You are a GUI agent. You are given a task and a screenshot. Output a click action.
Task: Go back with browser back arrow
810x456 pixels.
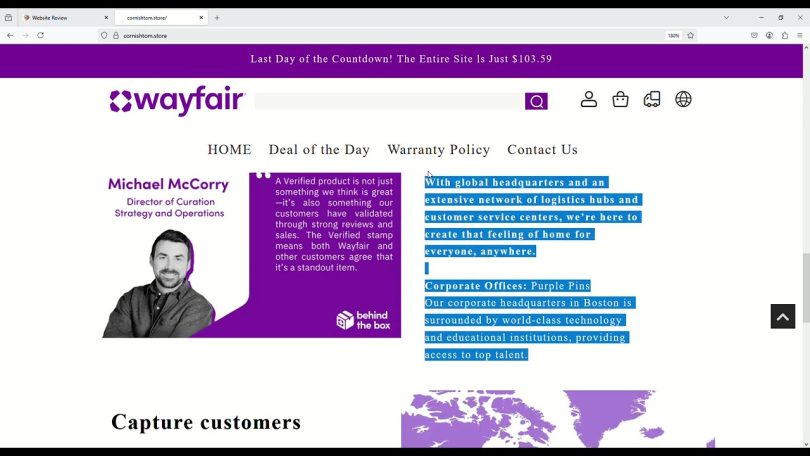pos(10,36)
